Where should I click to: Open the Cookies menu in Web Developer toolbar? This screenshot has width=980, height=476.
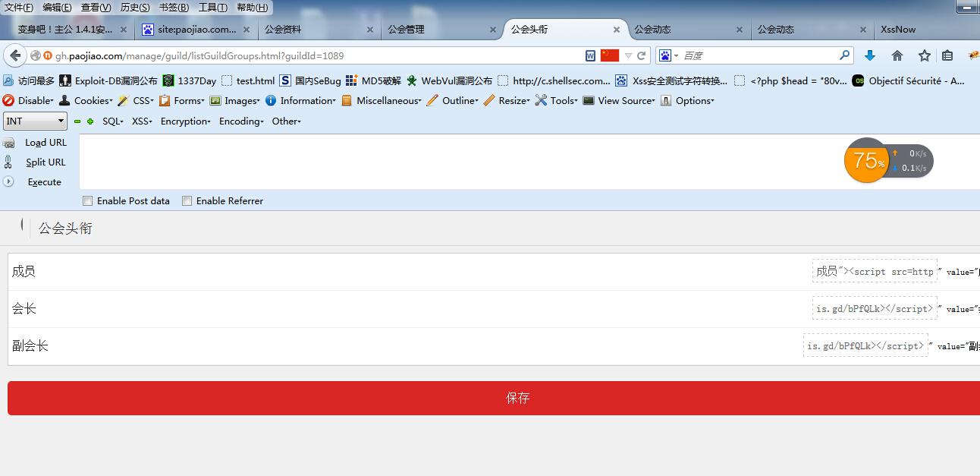[86, 100]
